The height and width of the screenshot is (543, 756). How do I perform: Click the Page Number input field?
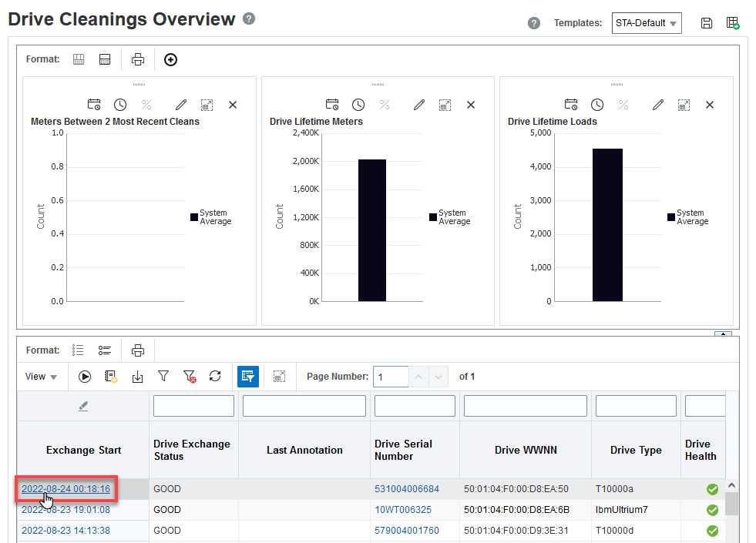pyautogui.click(x=391, y=377)
